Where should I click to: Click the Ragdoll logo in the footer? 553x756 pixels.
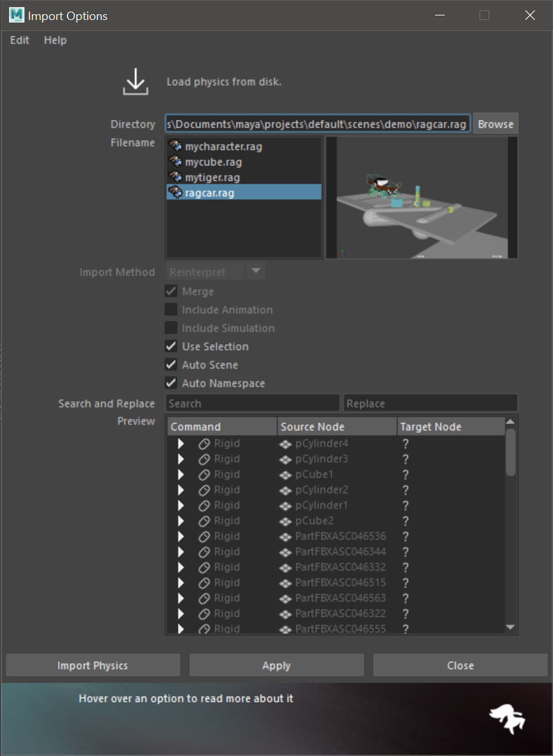pos(506,717)
